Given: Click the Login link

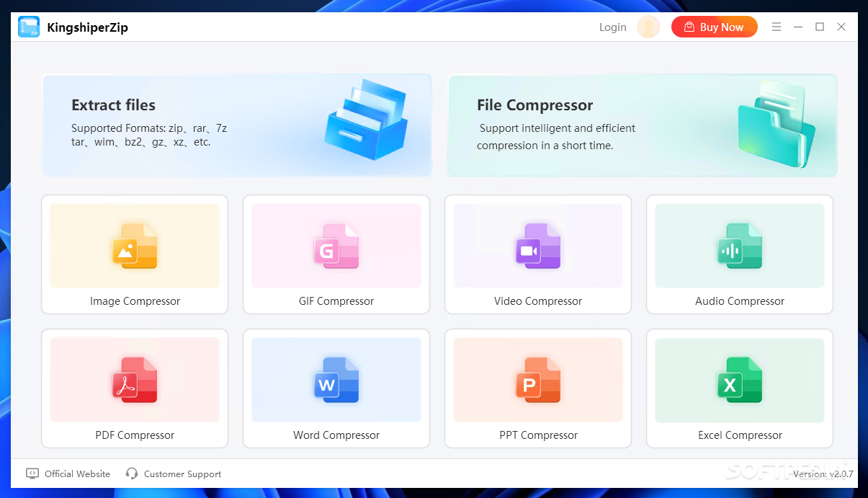Looking at the screenshot, I should [613, 27].
